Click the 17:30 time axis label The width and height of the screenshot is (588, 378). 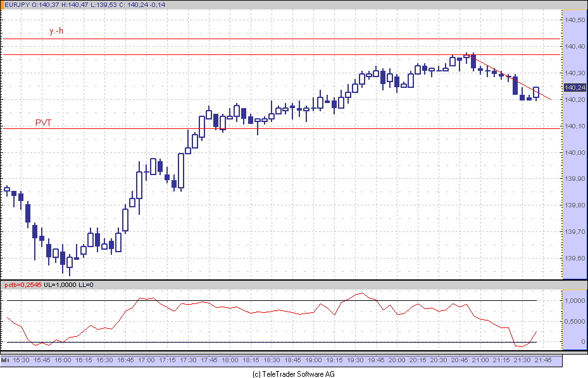click(188, 360)
